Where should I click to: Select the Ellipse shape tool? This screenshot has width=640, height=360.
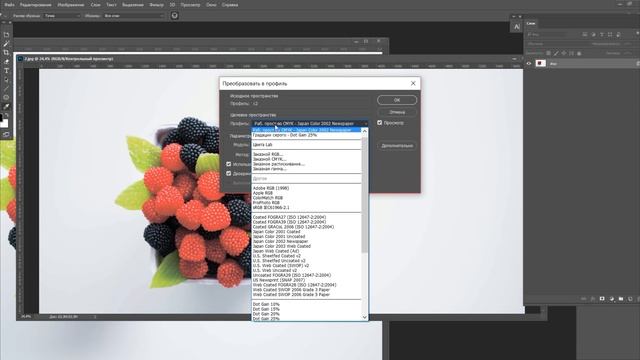tap(6, 98)
